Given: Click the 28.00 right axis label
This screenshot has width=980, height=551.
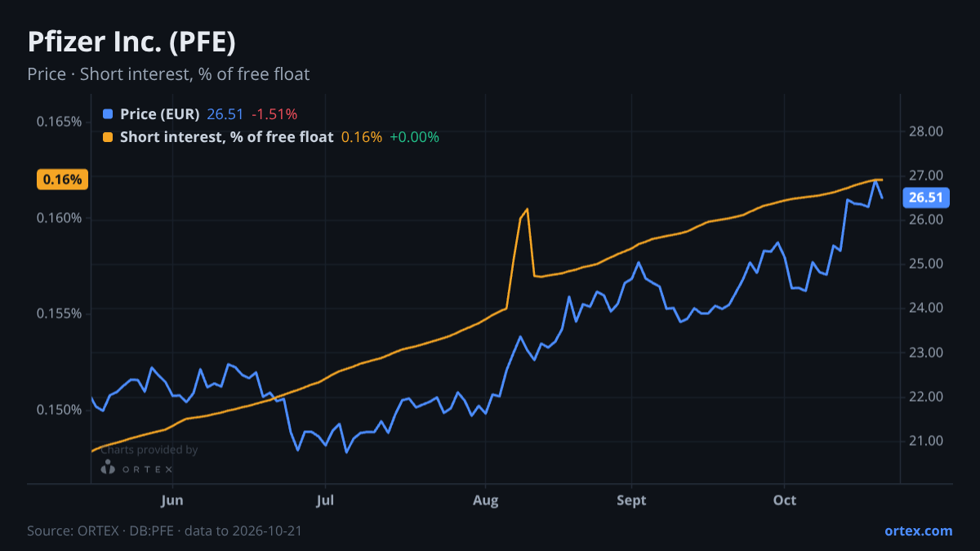Looking at the screenshot, I should point(926,131).
